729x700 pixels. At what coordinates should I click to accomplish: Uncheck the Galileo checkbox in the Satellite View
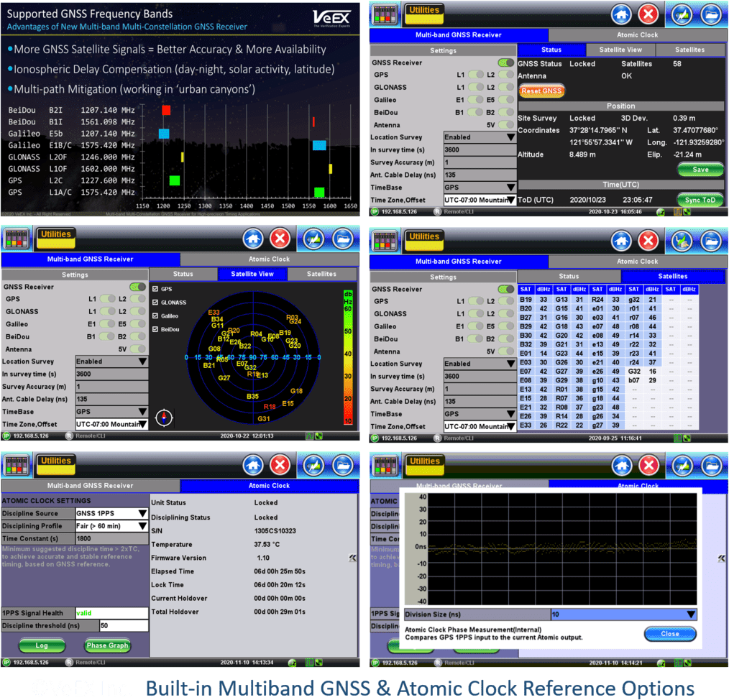pyautogui.click(x=155, y=316)
